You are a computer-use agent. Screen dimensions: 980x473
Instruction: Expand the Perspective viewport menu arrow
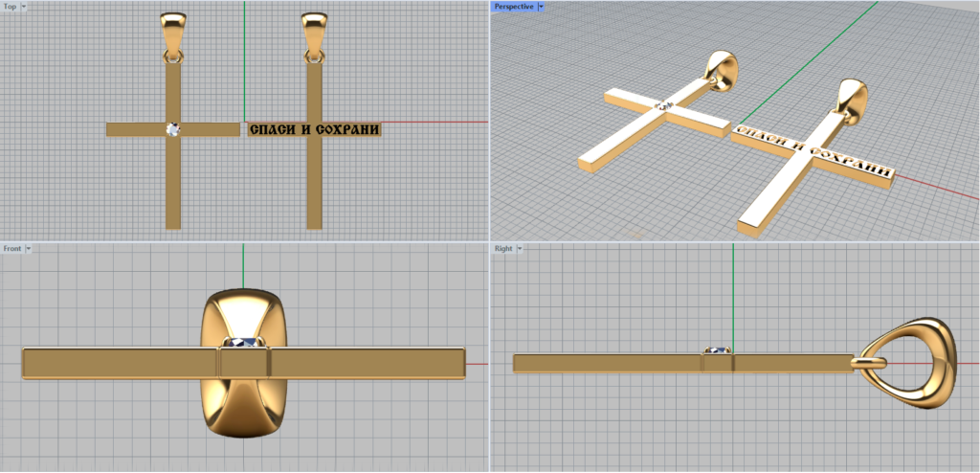tap(541, 6)
